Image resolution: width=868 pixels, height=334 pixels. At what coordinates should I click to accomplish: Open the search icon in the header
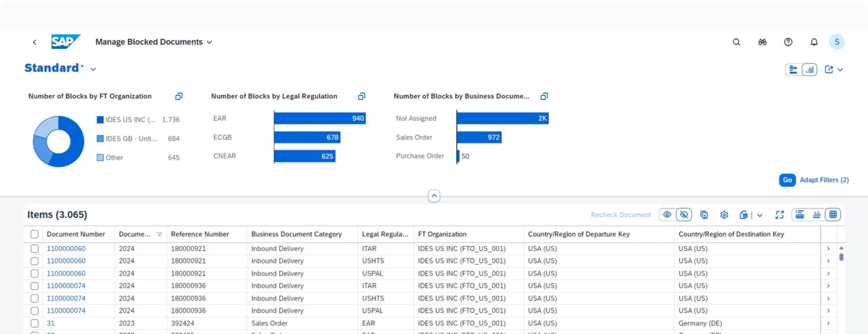point(736,42)
